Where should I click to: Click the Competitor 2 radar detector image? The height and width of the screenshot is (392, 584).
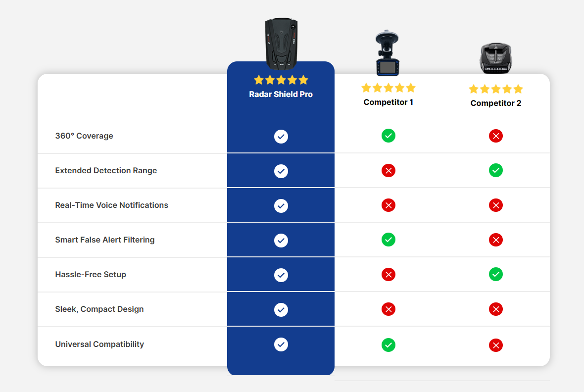point(496,58)
